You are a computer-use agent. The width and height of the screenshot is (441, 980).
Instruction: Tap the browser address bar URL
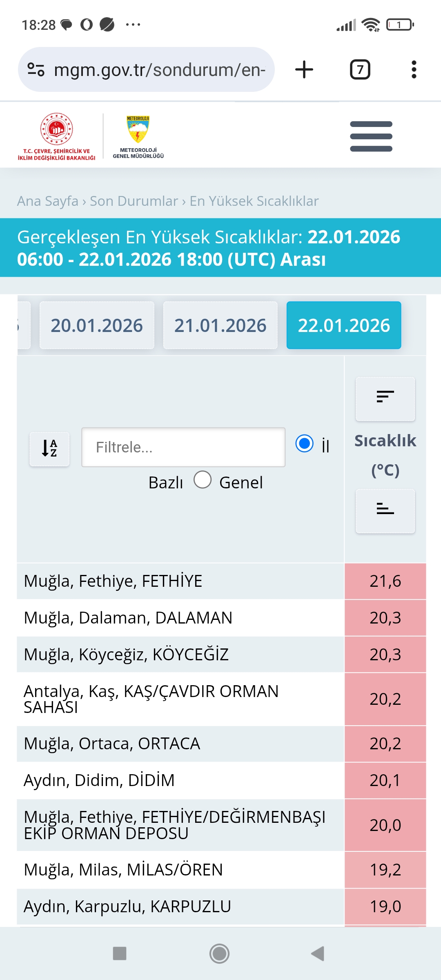click(160, 69)
